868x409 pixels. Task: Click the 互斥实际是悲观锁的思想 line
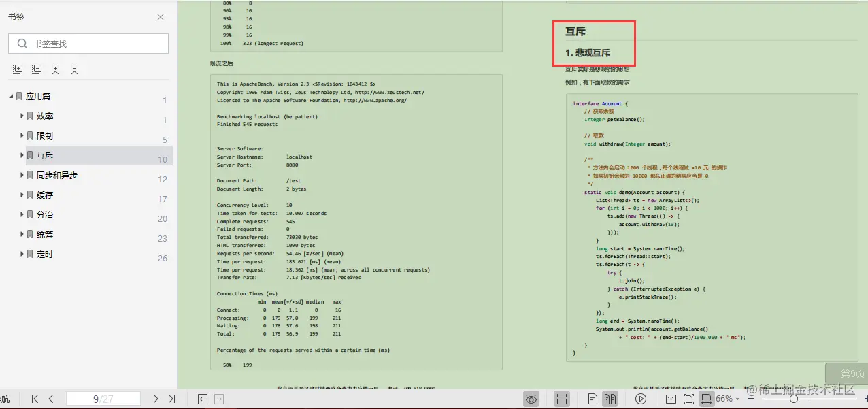[x=597, y=69]
